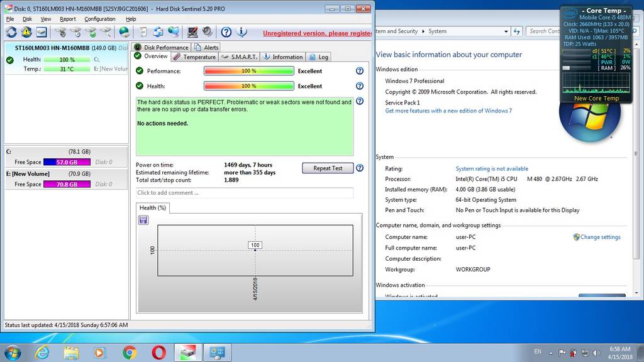This screenshot has width=644, height=362.
Task: Click the refresh disk status toolbar icon
Action: click(x=11, y=32)
